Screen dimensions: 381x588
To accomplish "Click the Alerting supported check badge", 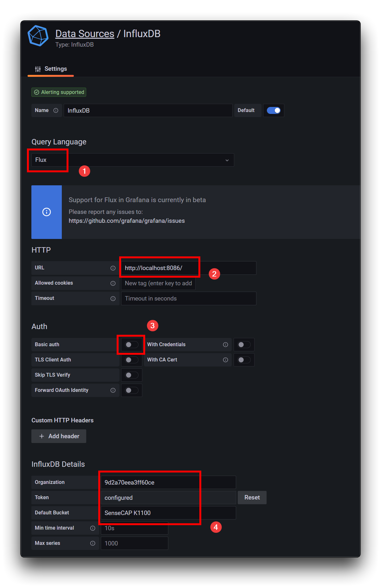I will click(x=59, y=92).
